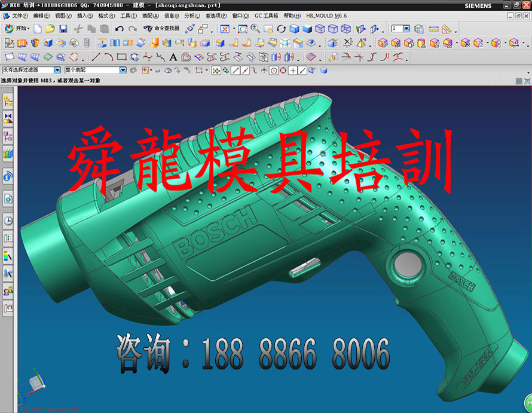Toggle Point on Curve snap

pos(302,71)
